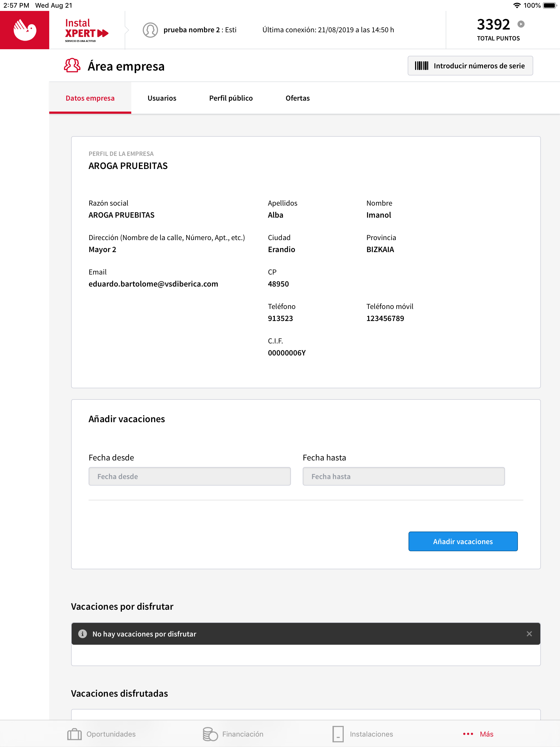This screenshot has height=747, width=560.
Task: Open the Ofertas tab
Action: tap(297, 98)
